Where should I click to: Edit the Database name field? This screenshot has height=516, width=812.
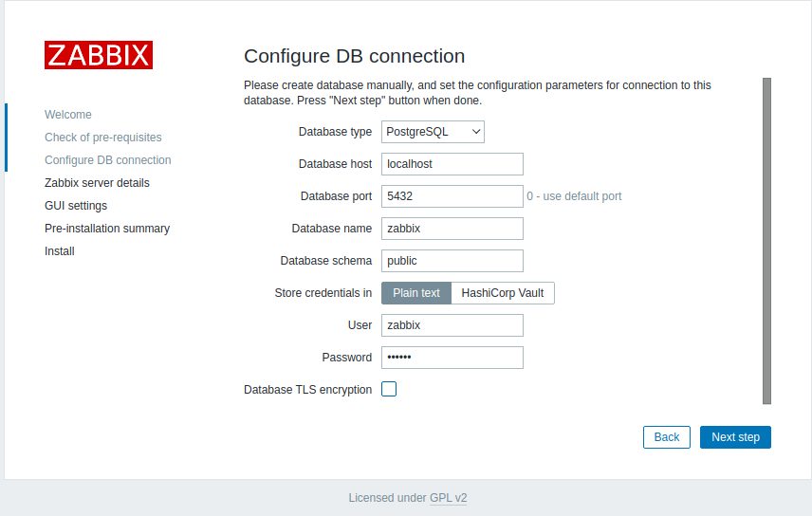(452, 229)
